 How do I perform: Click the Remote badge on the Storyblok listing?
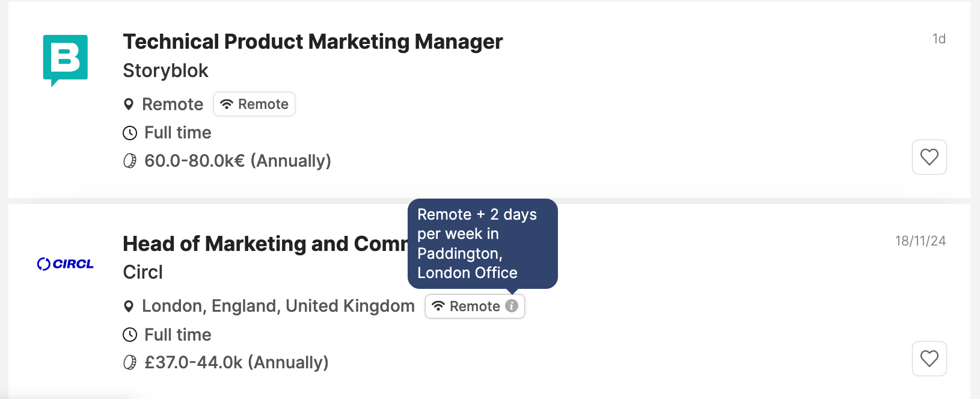tap(254, 104)
